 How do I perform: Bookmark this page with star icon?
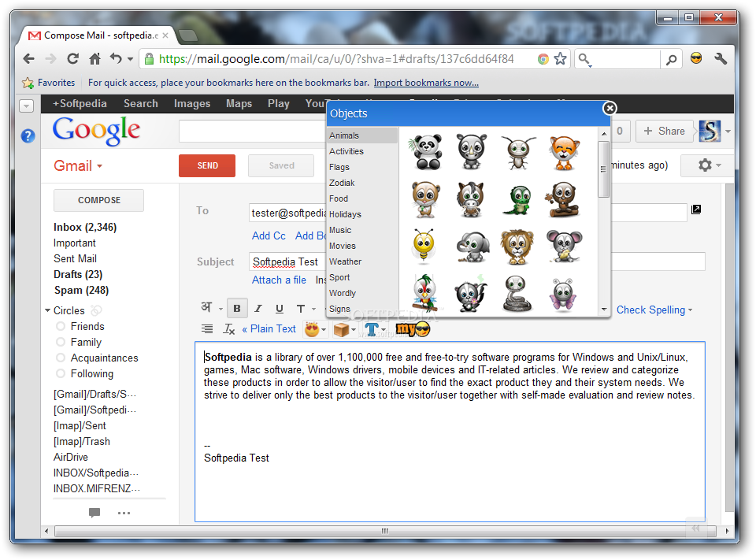click(x=560, y=59)
